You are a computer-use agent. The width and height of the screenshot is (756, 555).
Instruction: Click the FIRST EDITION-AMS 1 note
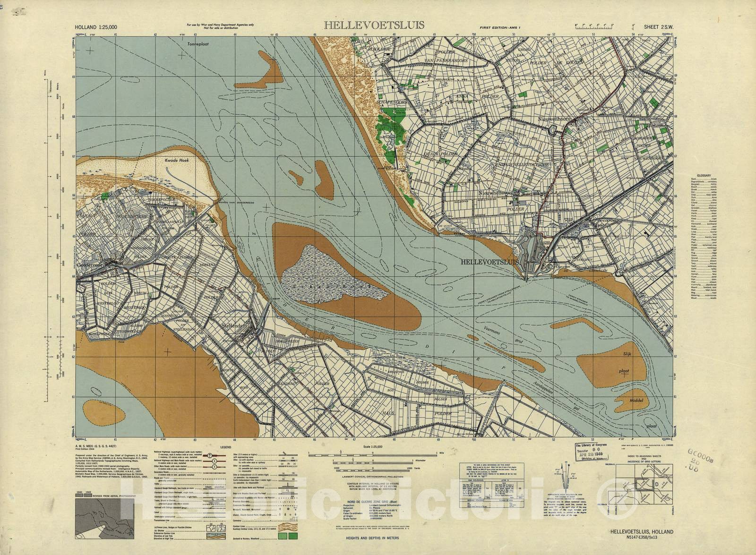pos(499,29)
